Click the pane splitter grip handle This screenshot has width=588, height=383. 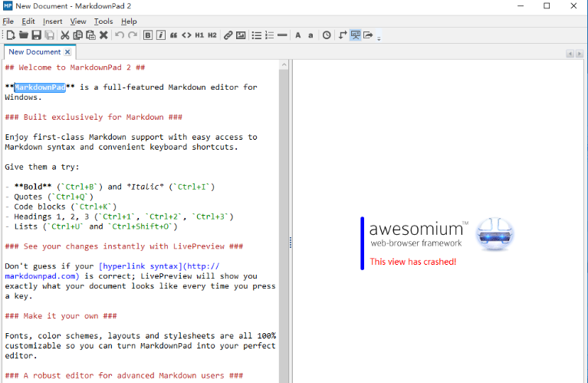point(291,243)
